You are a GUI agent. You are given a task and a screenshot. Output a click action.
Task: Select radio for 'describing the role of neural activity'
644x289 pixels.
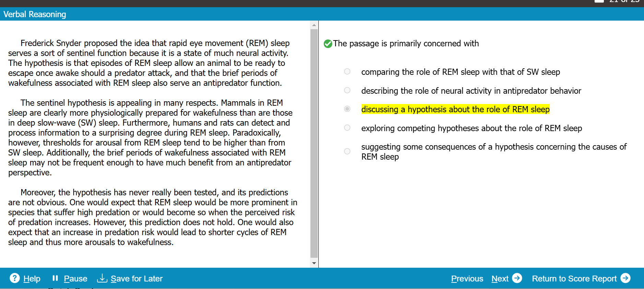click(347, 90)
